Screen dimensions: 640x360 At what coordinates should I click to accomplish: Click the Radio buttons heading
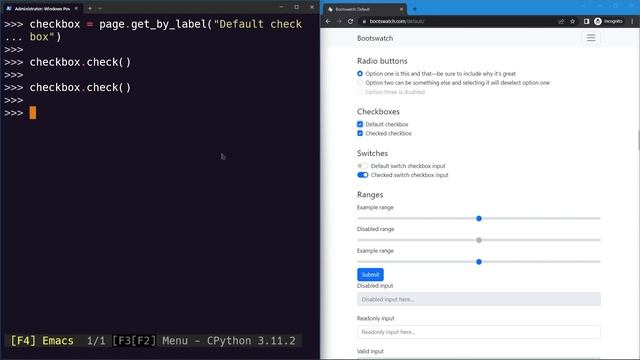(x=382, y=61)
